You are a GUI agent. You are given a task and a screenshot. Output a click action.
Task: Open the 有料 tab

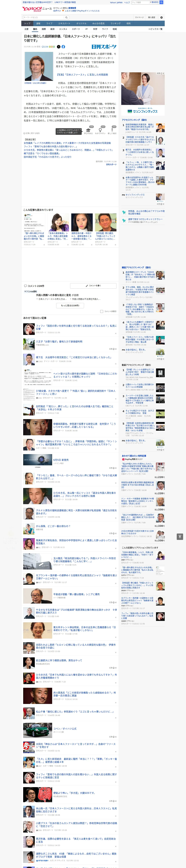[128, 24]
